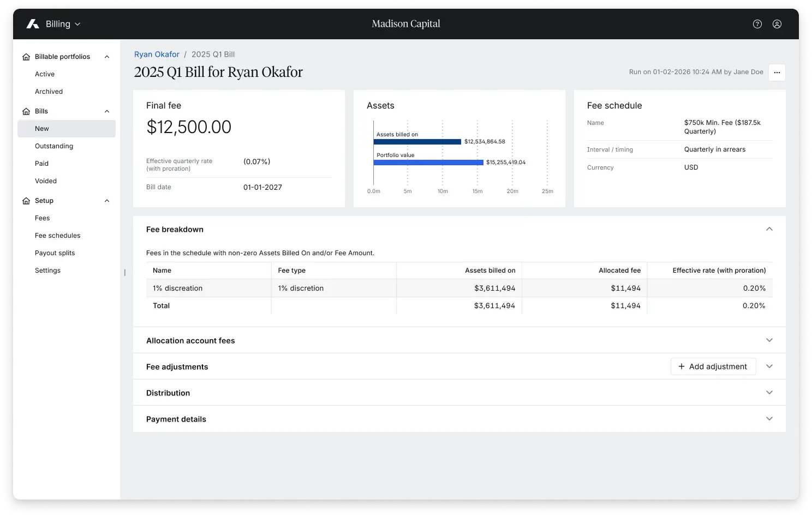This screenshot has width=812, height=517.
Task: Click the Run on 01-02-2026 timestamp text
Action: [696, 72]
